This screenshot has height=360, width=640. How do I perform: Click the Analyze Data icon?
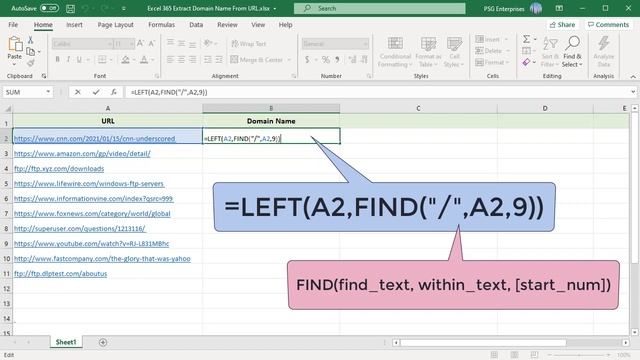[604, 52]
